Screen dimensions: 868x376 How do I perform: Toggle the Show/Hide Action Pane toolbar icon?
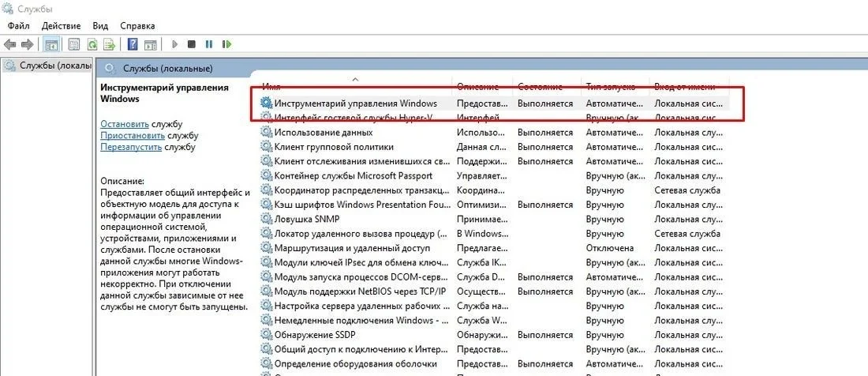(x=150, y=44)
